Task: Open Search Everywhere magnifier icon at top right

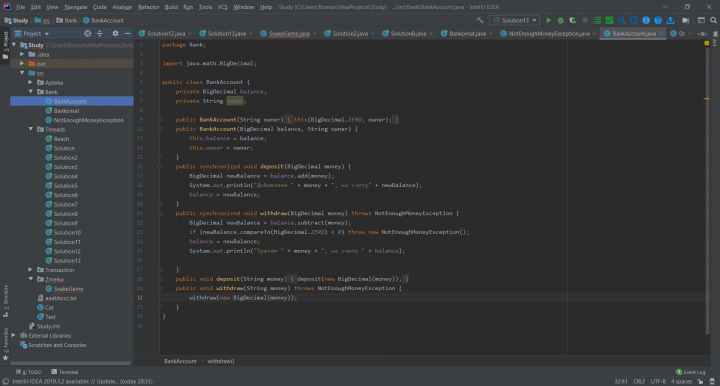Action: click(x=713, y=20)
